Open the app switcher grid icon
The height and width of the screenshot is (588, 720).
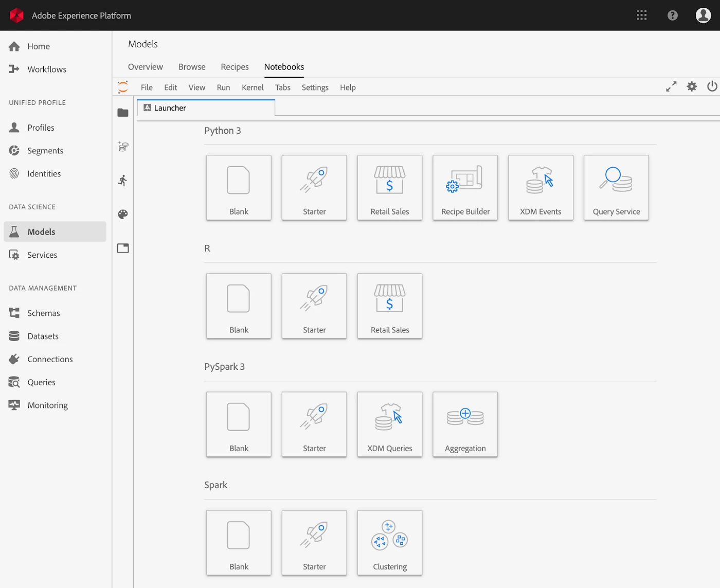(641, 15)
